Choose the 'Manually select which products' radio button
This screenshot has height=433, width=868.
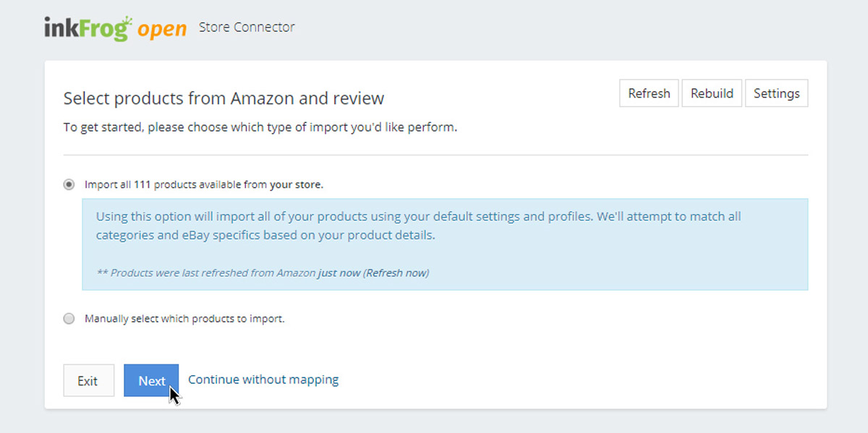pos(69,319)
